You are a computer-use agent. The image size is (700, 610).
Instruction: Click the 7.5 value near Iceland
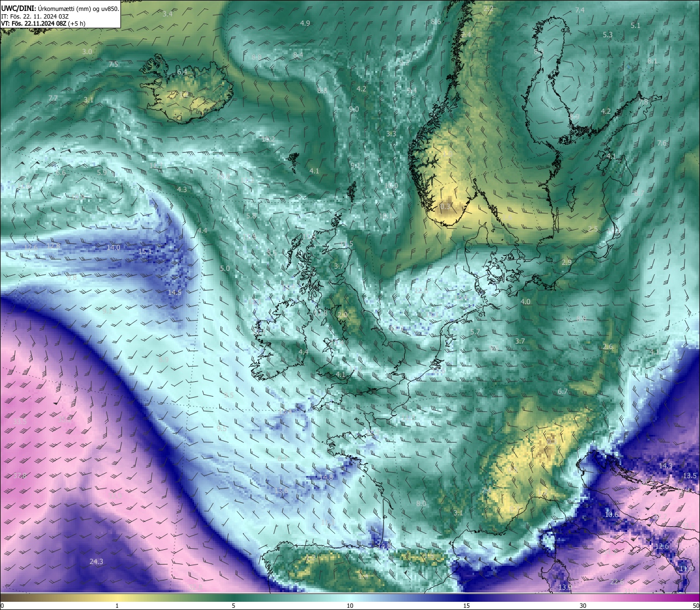(113, 65)
